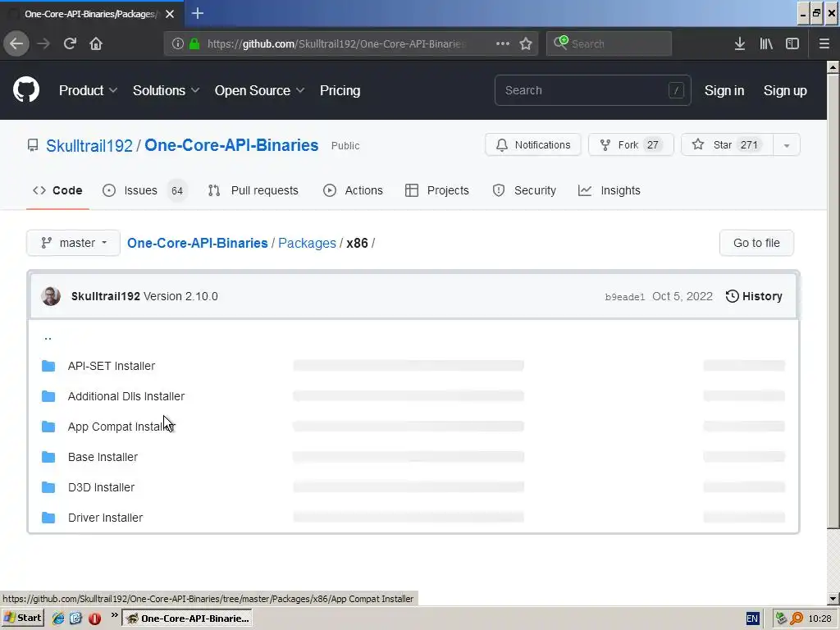Expand the Solutions menu
This screenshot has height=630, width=840.
click(x=166, y=90)
